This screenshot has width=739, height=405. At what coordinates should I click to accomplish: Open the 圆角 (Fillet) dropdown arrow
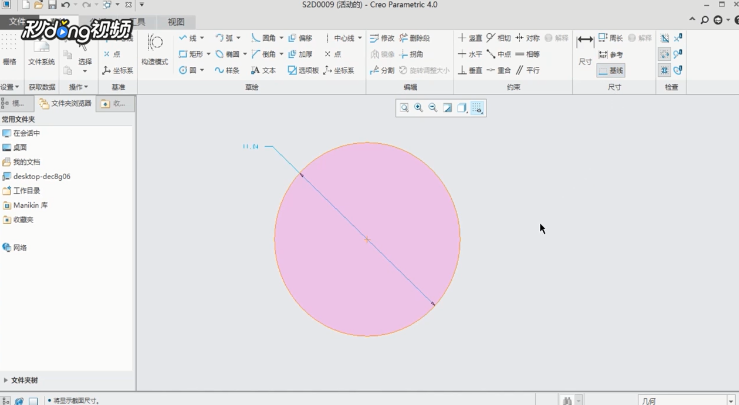pos(281,38)
